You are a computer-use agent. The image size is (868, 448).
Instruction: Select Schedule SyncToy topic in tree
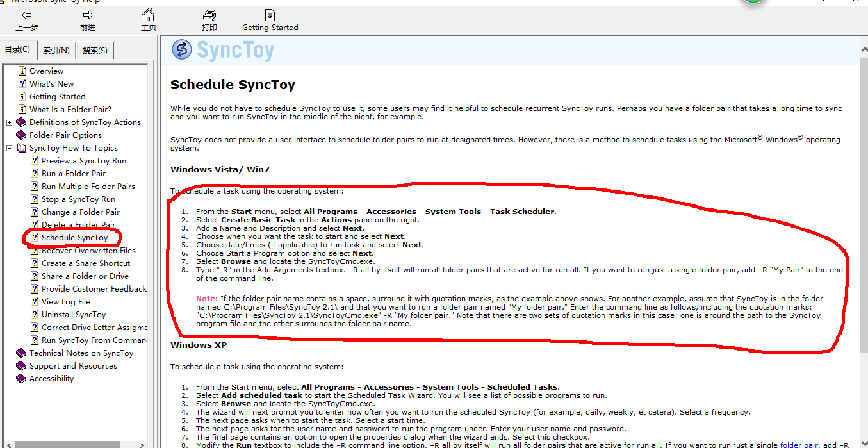click(74, 238)
